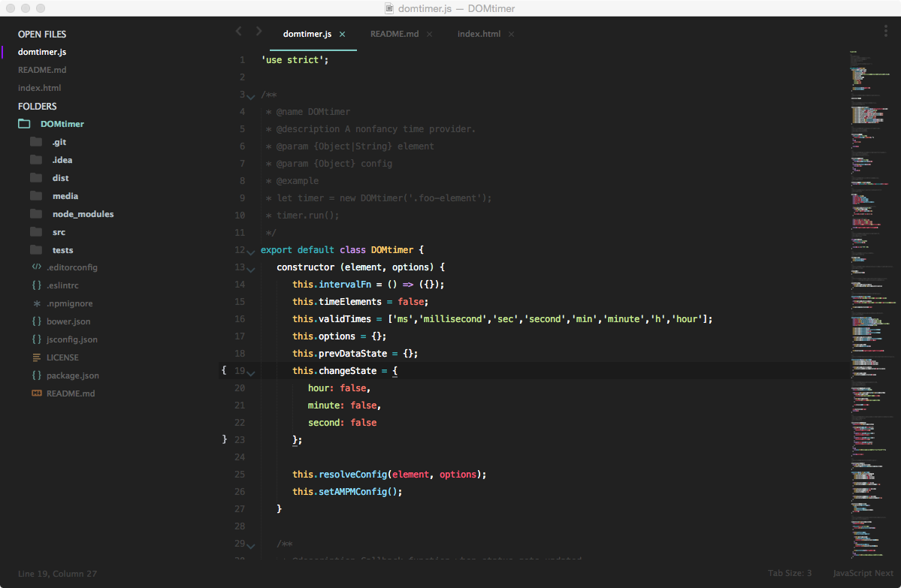This screenshot has width=901, height=588.
Task: Close the index.html tab
Action: coord(512,34)
